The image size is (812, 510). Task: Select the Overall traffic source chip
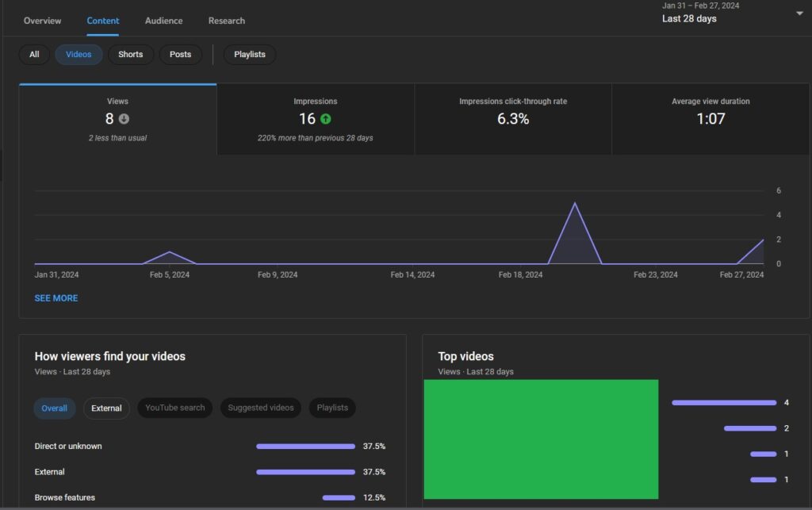click(x=55, y=408)
